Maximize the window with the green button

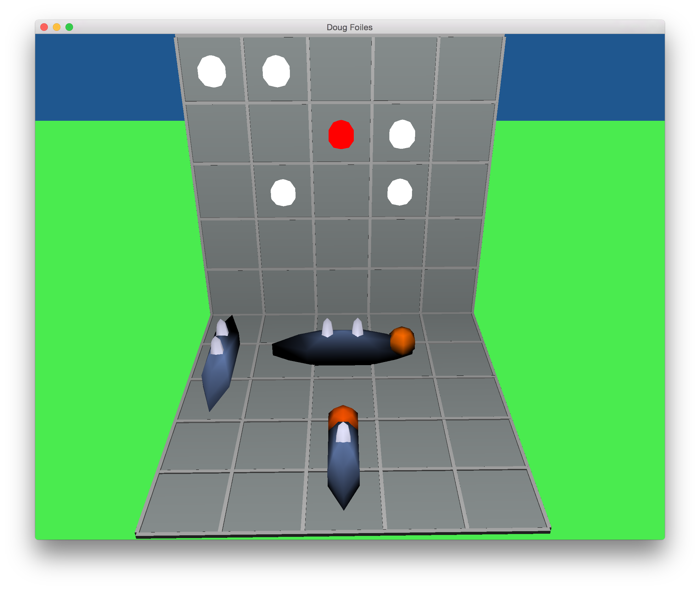coord(69,27)
